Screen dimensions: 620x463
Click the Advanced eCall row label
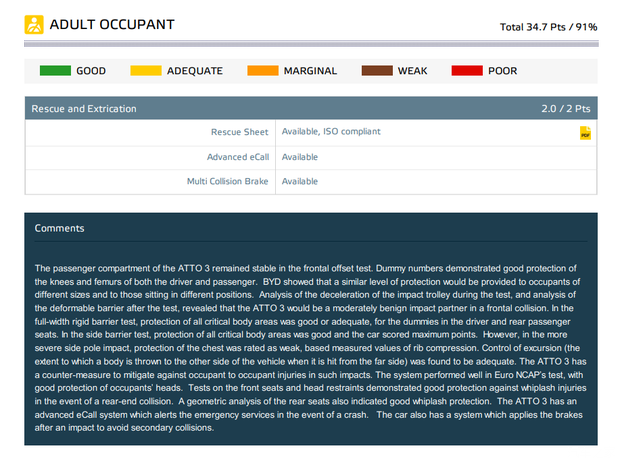[238, 157]
